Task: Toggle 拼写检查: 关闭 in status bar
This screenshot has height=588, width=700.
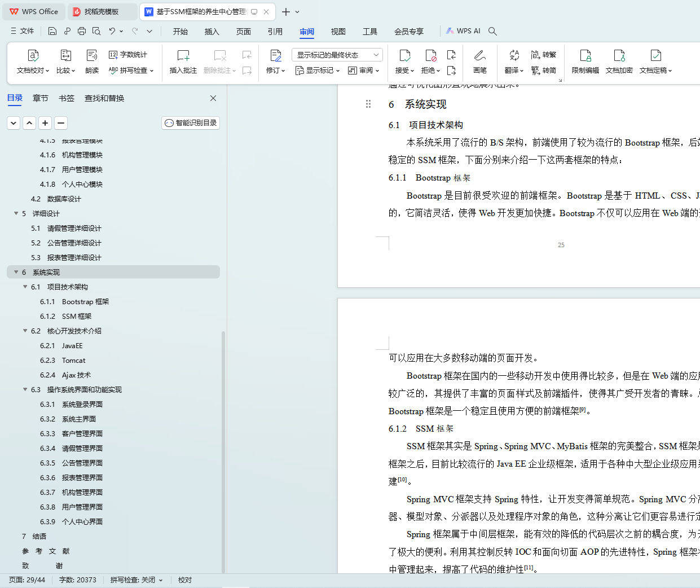Action: [137, 580]
